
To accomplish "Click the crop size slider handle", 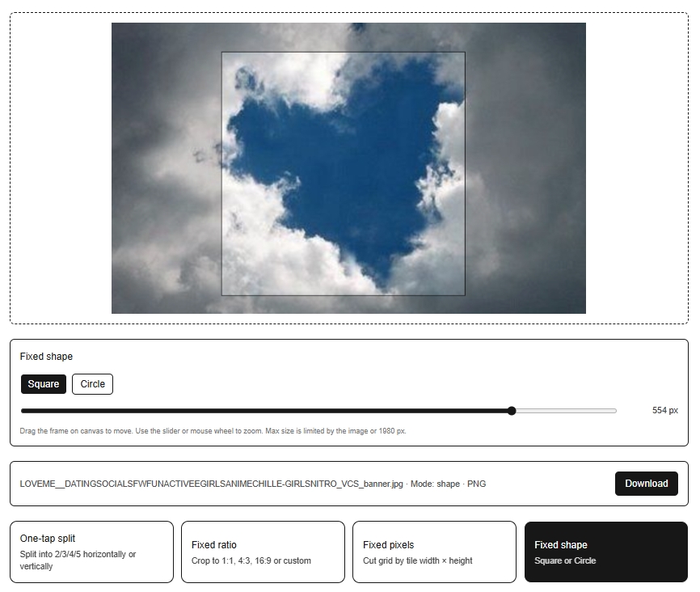I will pos(512,411).
